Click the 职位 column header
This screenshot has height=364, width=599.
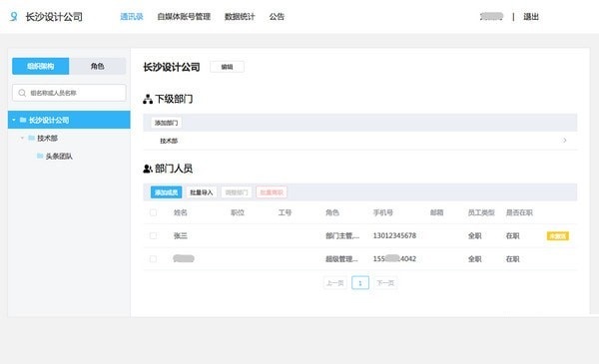pyautogui.click(x=238, y=212)
